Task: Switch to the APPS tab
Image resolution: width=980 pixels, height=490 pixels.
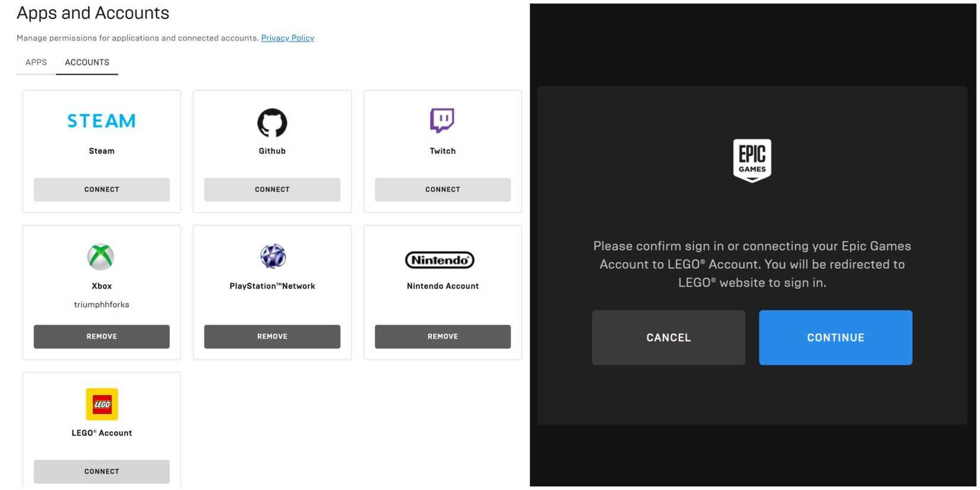Action: point(36,62)
